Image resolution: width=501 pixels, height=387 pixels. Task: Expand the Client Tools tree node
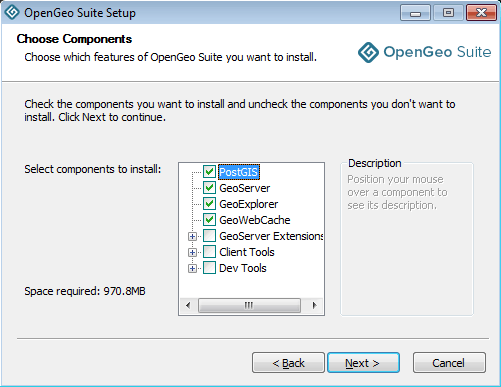click(192, 252)
